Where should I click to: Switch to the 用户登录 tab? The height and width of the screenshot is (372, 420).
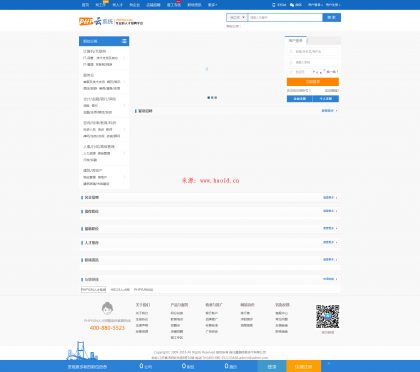pos(295,41)
